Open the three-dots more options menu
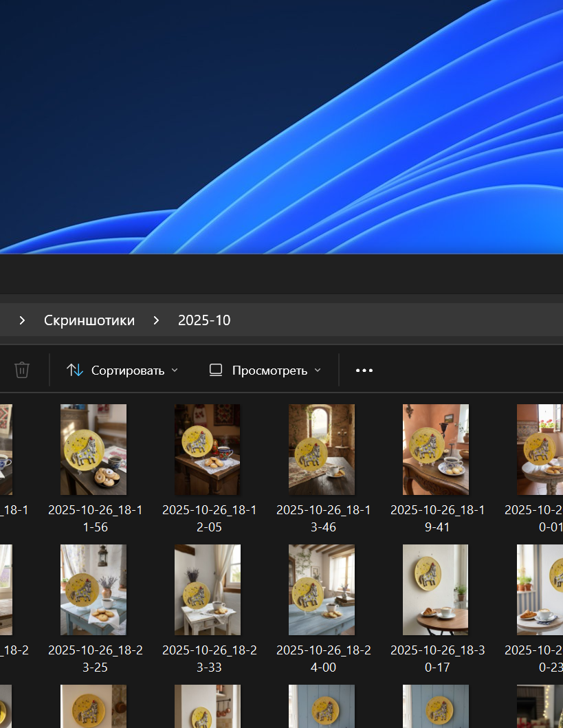The image size is (563, 728). 364,370
